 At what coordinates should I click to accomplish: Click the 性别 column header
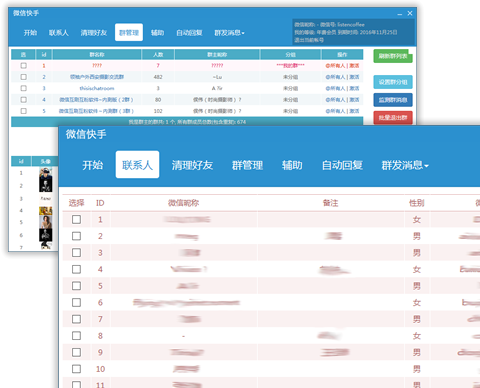417,203
